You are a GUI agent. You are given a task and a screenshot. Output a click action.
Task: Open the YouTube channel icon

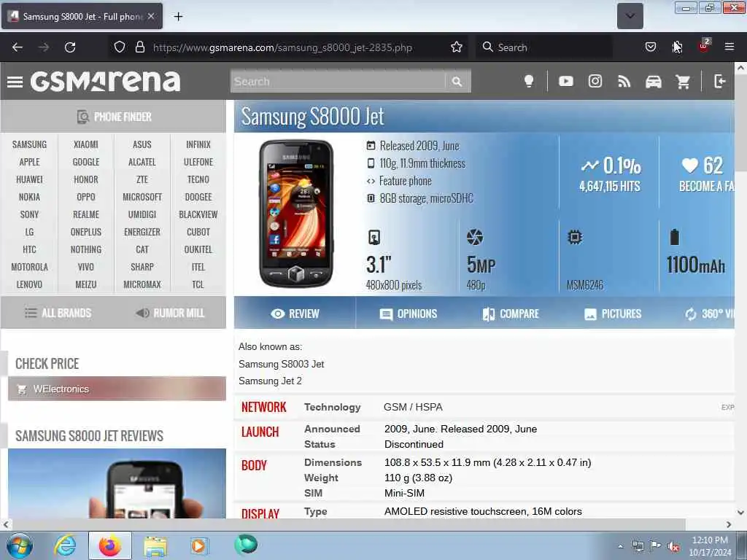click(x=566, y=82)
